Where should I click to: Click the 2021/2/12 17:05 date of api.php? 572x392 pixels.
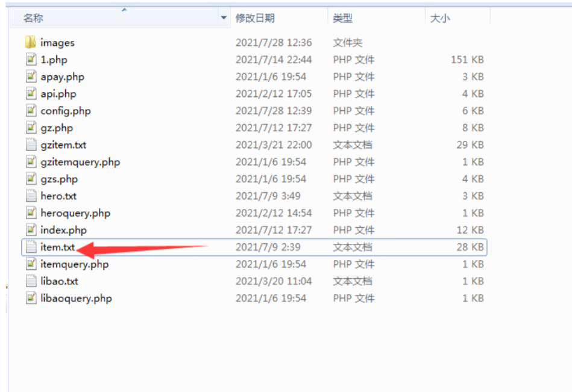(274, 94)
